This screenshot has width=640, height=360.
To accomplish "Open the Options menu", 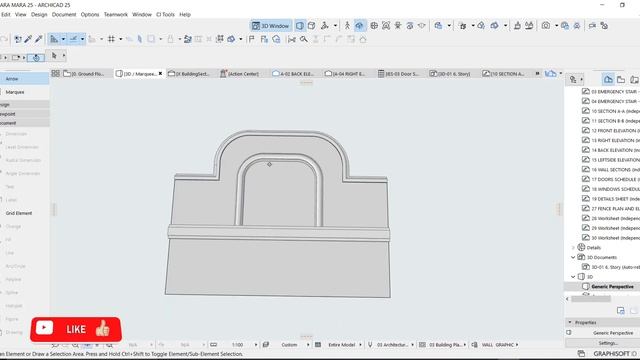I will (x=90, y=14).
